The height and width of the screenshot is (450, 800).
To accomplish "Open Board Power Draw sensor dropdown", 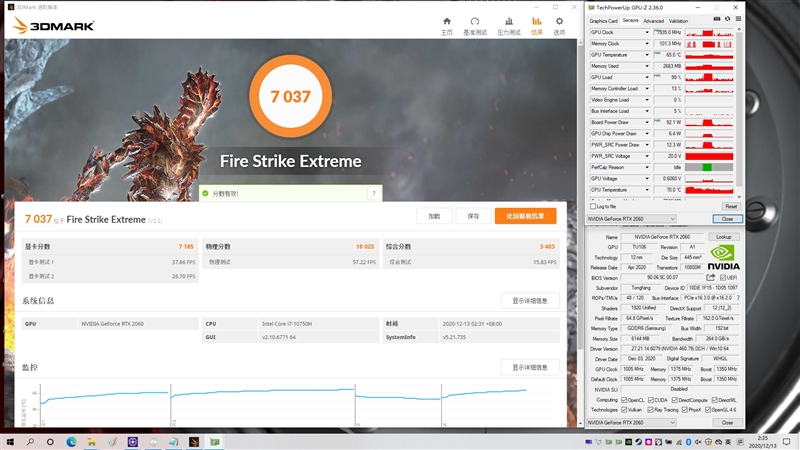I will click(x=647, y=122).
